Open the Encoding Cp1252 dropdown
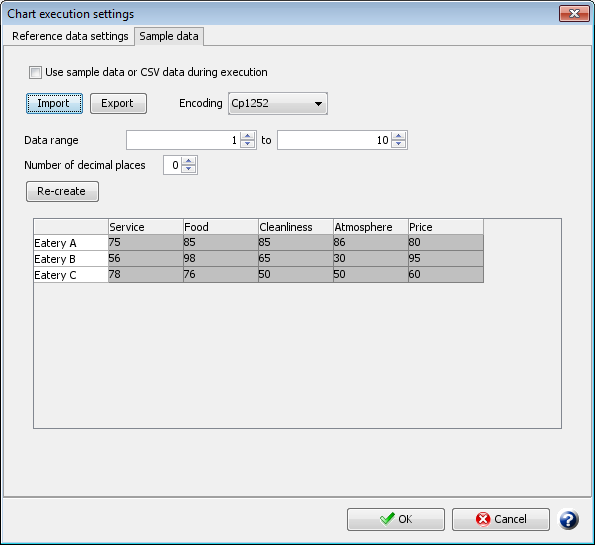 pyautogui.click(x=278, y=103)
